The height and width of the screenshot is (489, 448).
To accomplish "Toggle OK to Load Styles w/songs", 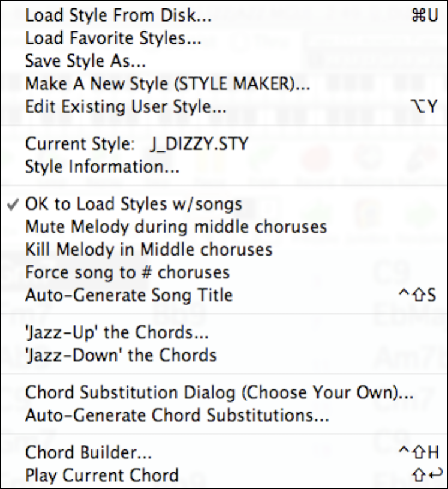I will coord(133,204).
